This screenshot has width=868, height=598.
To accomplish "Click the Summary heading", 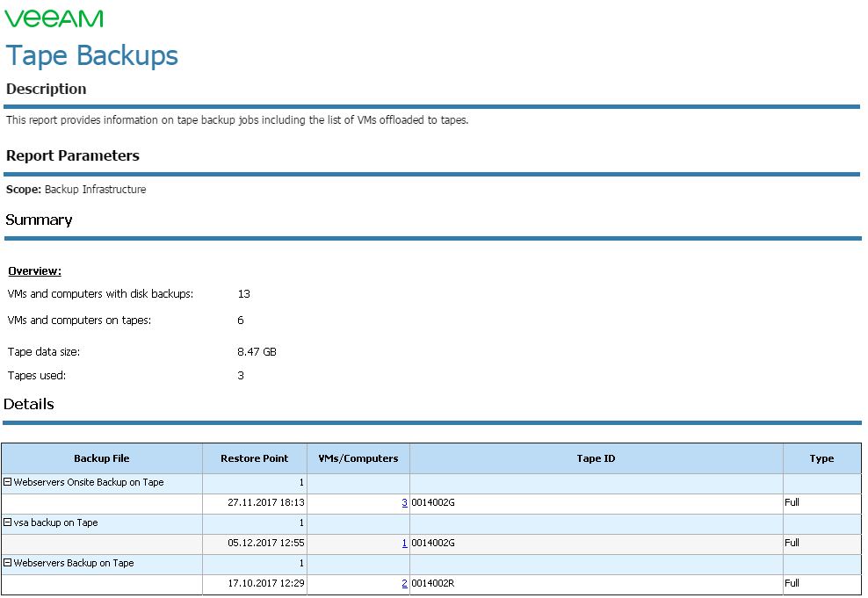I will click(39, 220).
